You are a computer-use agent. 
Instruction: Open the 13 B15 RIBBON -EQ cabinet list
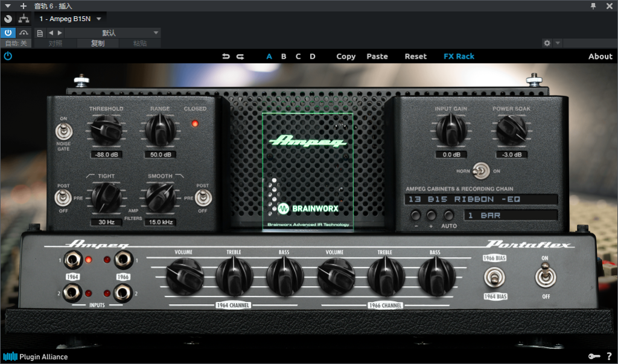click(481, 199)
